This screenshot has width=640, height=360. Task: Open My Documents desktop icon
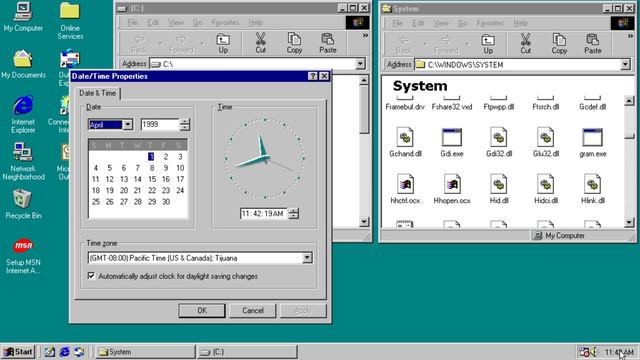coord(23,64)
